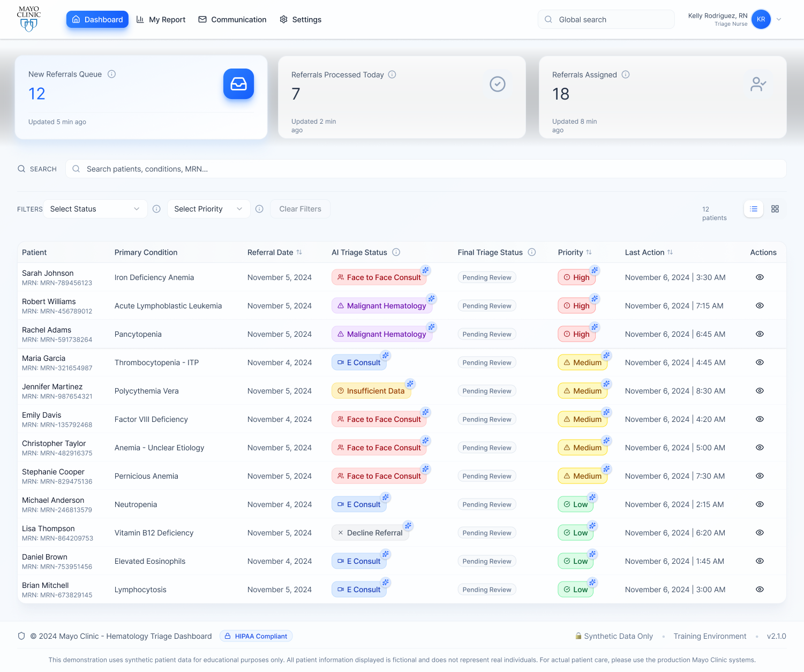The height and width of the screenshot is (672, 804).
Task: Click the Final Triage Status info icon
Action: [x=532, y=252]
